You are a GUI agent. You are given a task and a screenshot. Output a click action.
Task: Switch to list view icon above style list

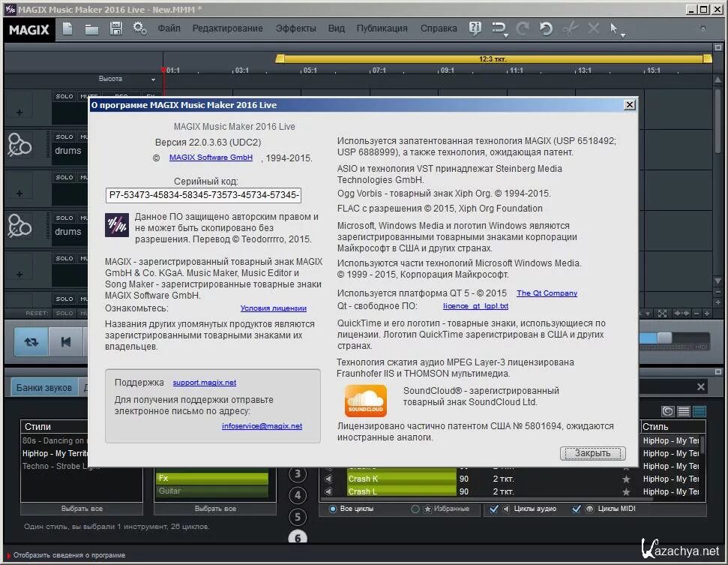click(x=684, y=411)
